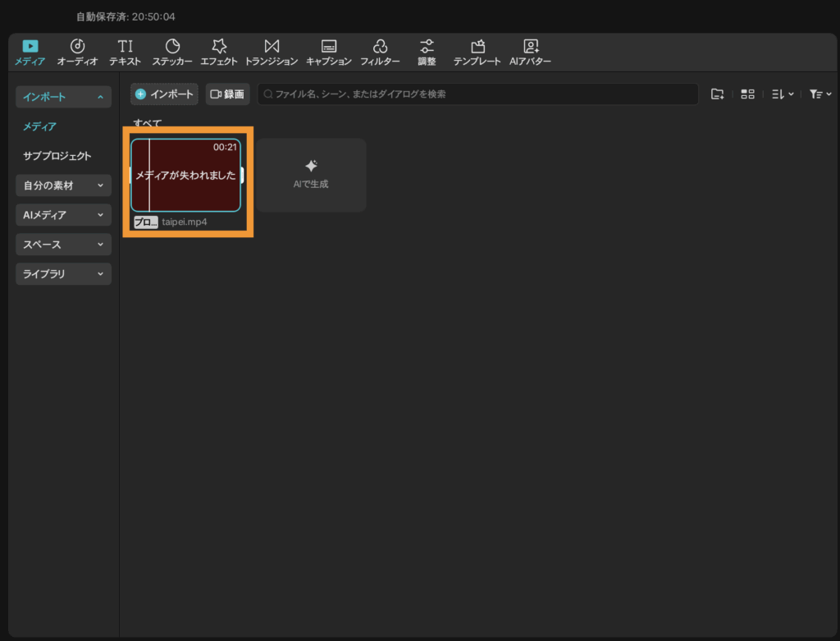The width and height of the screenshot is (840, 641).
Task: Click the プロ… badge on taipei.mp4
Action: pyautogui.click(x=146, y=222)
